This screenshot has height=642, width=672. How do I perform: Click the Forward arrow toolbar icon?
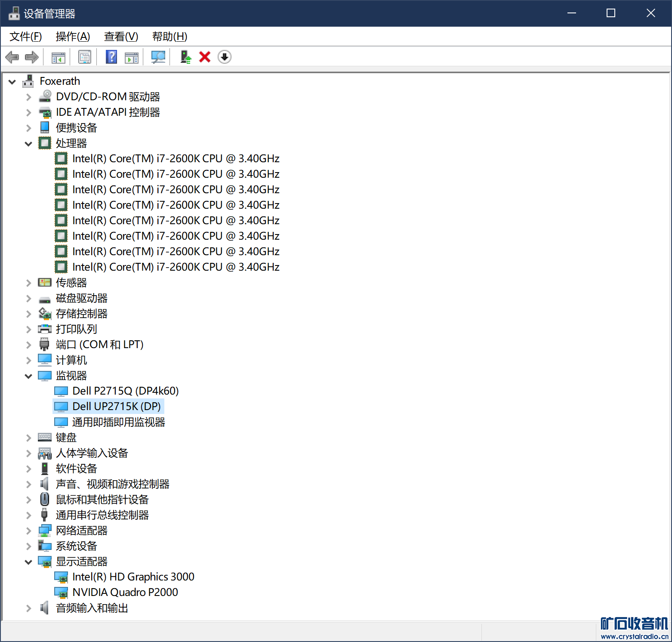click(32, 57)
